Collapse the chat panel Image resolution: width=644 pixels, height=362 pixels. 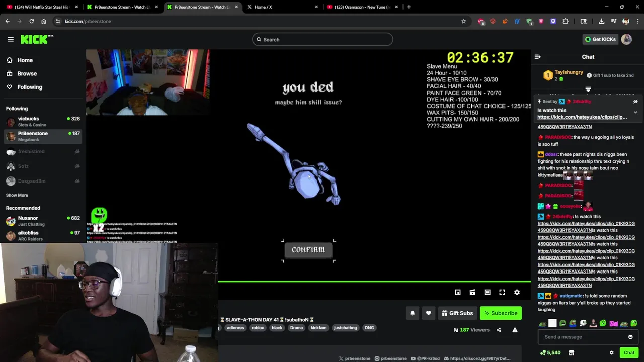click(x=537, y=57)
